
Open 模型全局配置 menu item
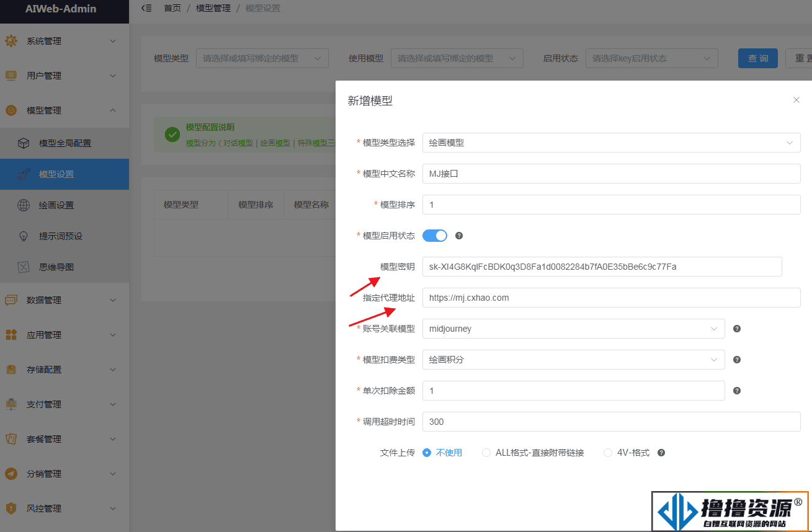click(x=65, y=143)
